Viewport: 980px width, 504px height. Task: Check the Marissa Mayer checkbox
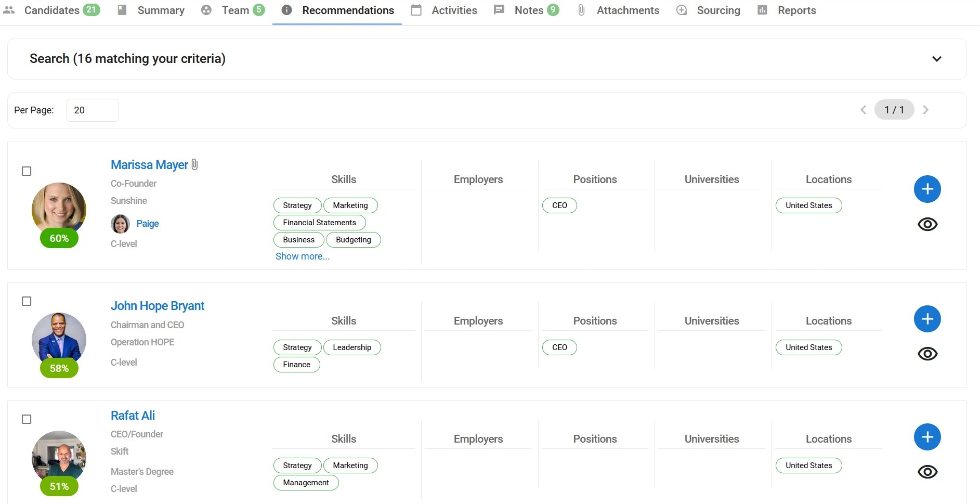click(x=27, y=171)
